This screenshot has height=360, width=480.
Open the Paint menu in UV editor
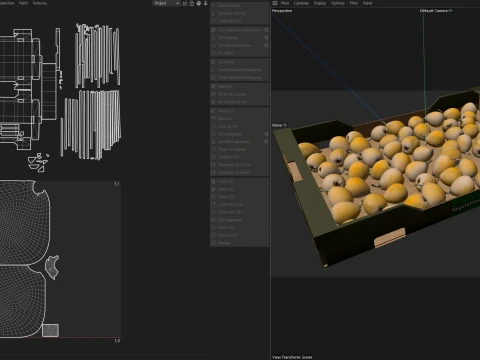(x=23, y=3)
